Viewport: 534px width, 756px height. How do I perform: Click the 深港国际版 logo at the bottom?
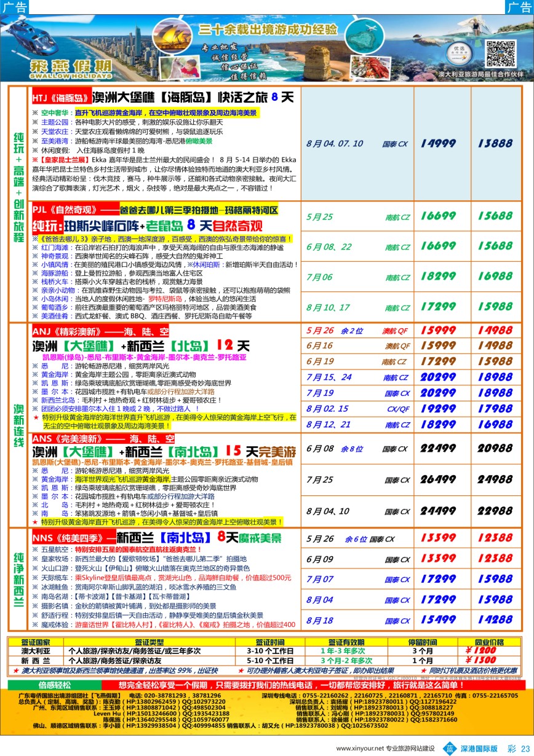471,747
